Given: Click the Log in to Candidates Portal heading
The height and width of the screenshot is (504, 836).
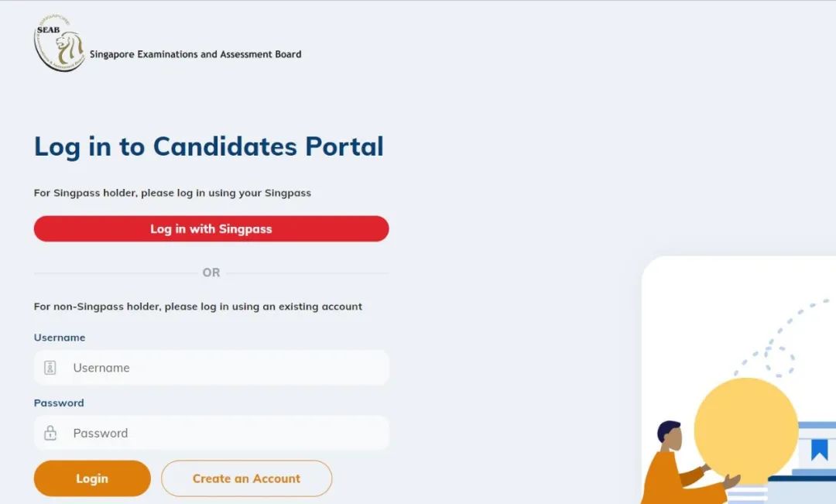Looking at the screenshot, I should [208, 146].
